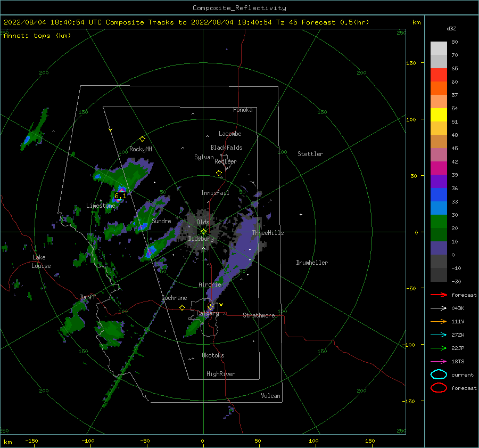Image resolution: width=479 pixels, height=448 pixels.
Task: Pick the bright yellow 54 dBZ swatch
Action: (x=439, y=115)
